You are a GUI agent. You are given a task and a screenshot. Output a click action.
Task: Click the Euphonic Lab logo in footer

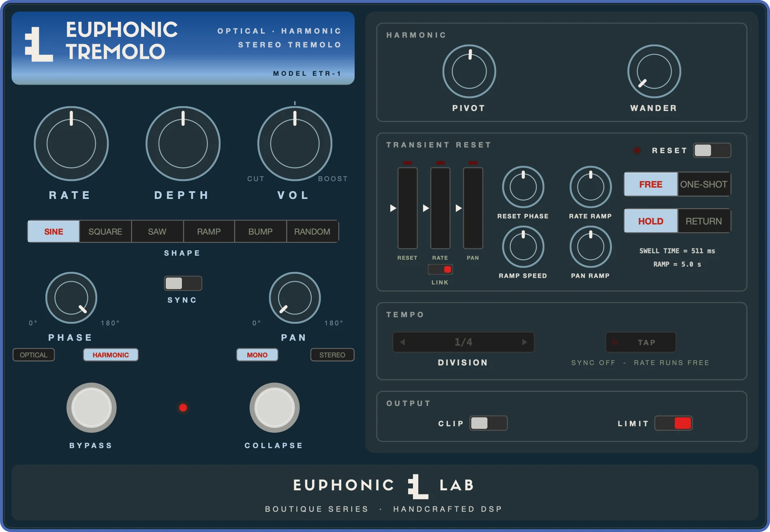(x=418, y=486)
